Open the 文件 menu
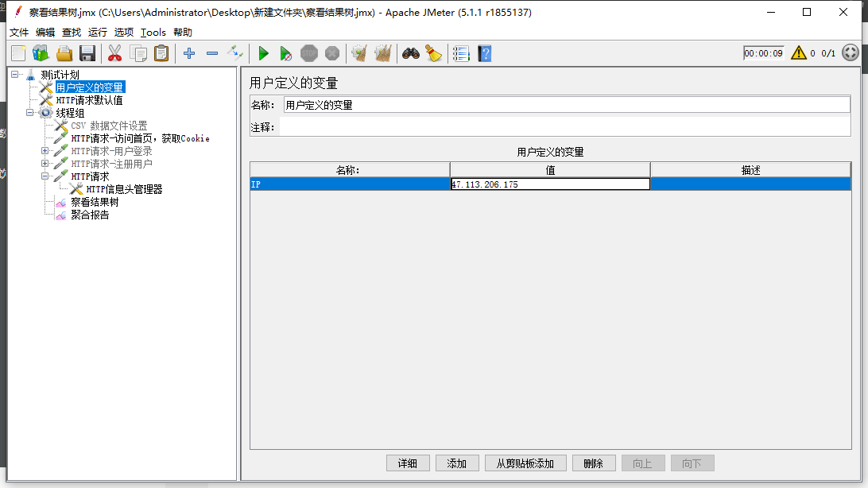Viewport: 868px width, 488px height. click(19, 32)
